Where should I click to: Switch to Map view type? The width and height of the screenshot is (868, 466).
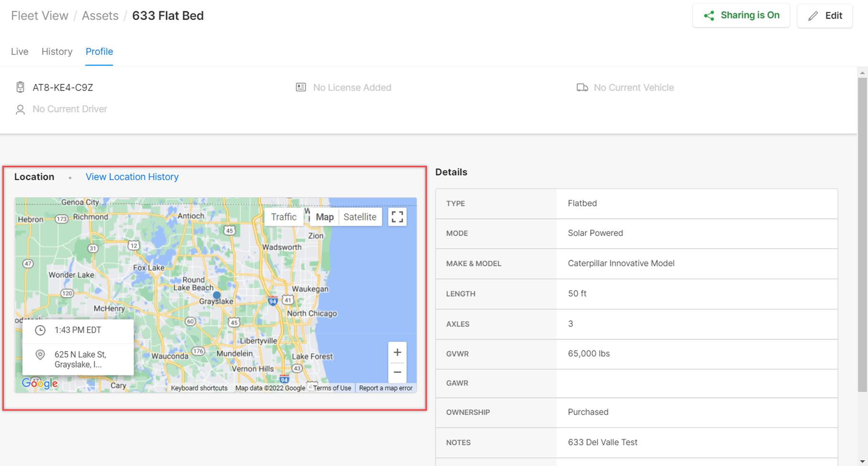pos(325,217)
